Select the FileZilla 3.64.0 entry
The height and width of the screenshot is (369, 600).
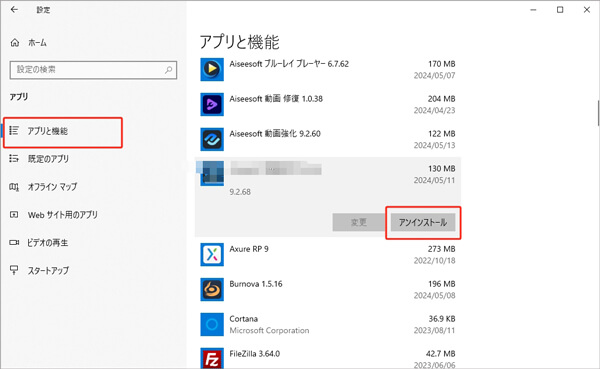point(328,358)
